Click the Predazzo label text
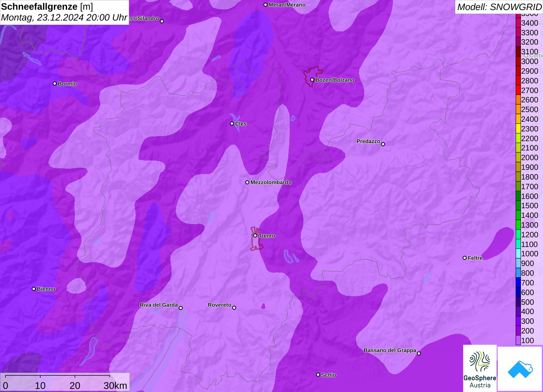The image size is (543, 392). pos(368,141)
